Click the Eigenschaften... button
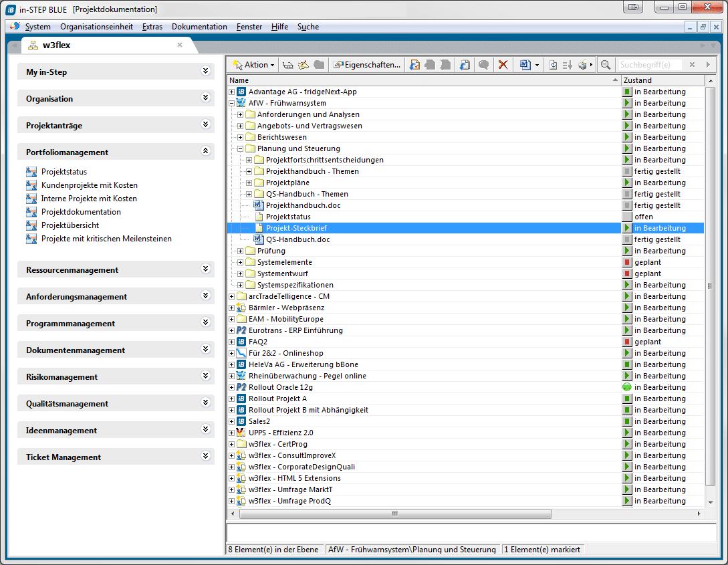 point(368,65)
